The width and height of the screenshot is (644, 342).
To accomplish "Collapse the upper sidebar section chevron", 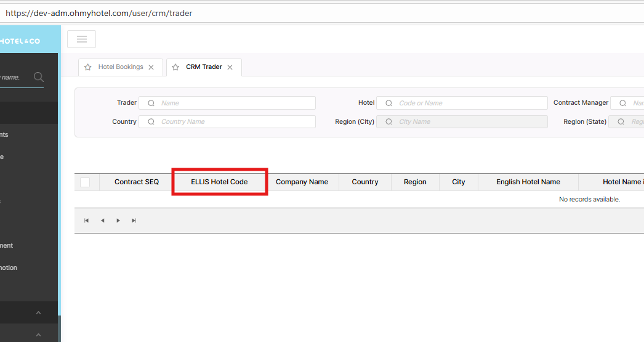I will coord(38,313).
